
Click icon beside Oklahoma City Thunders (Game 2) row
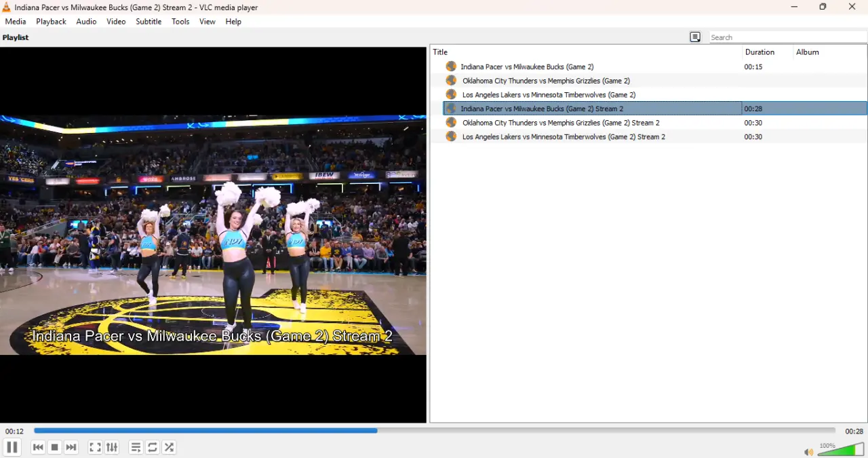[x=451, y=81]
